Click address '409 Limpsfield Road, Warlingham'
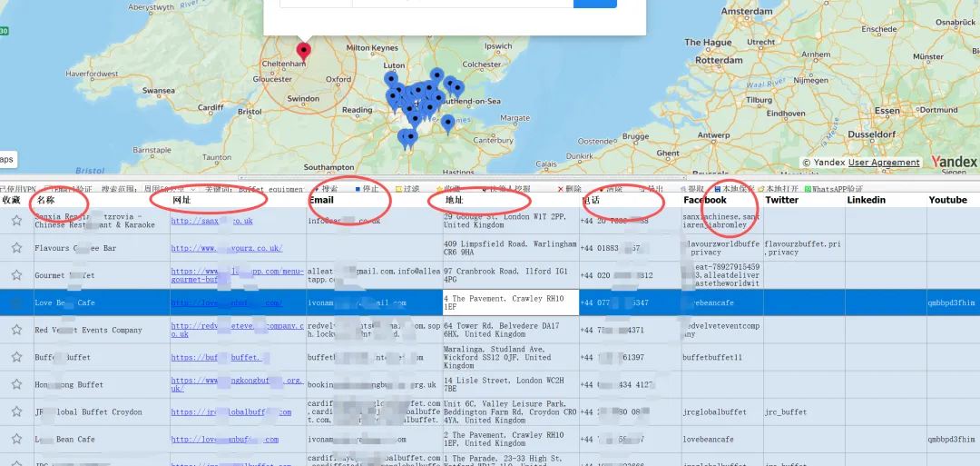 click(511, 248)
